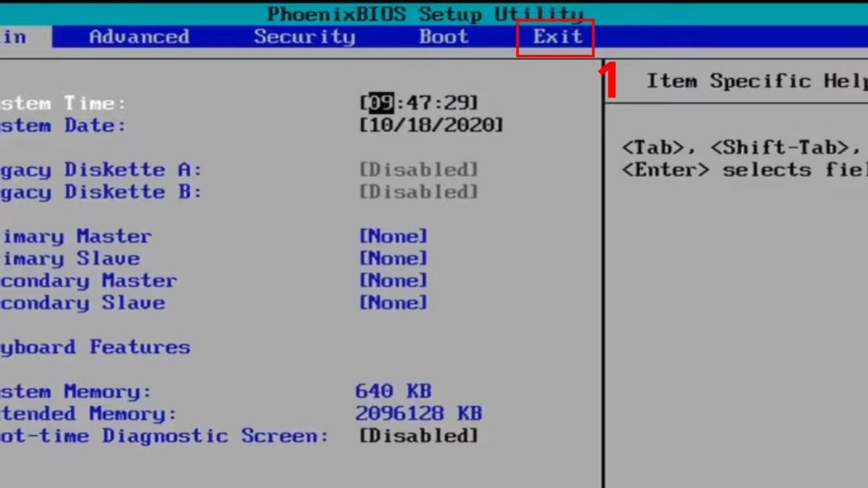Image resolution: width=868 pixels, height=488 pixels.
Task: Open the Exit tab
Action: [x=558, y=37]
